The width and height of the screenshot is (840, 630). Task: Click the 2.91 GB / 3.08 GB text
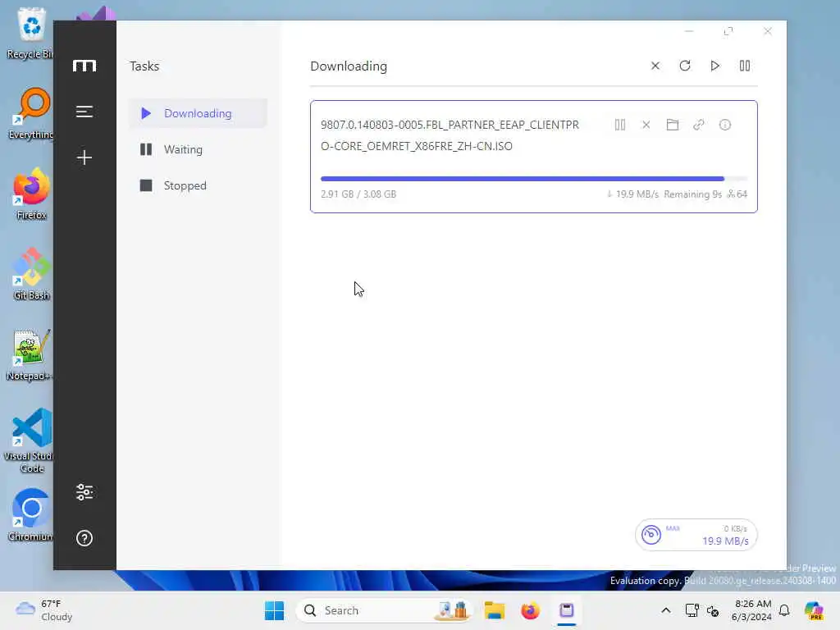point(358,194)
